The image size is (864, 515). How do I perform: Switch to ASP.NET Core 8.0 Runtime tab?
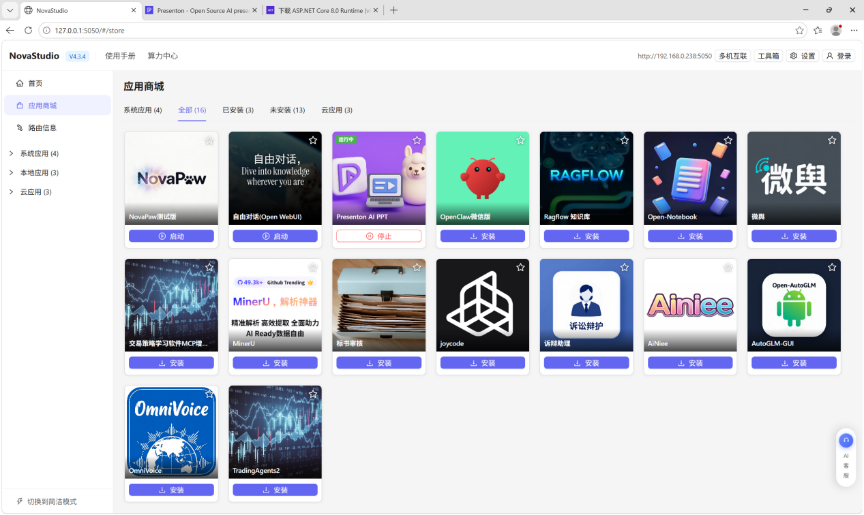322,10
